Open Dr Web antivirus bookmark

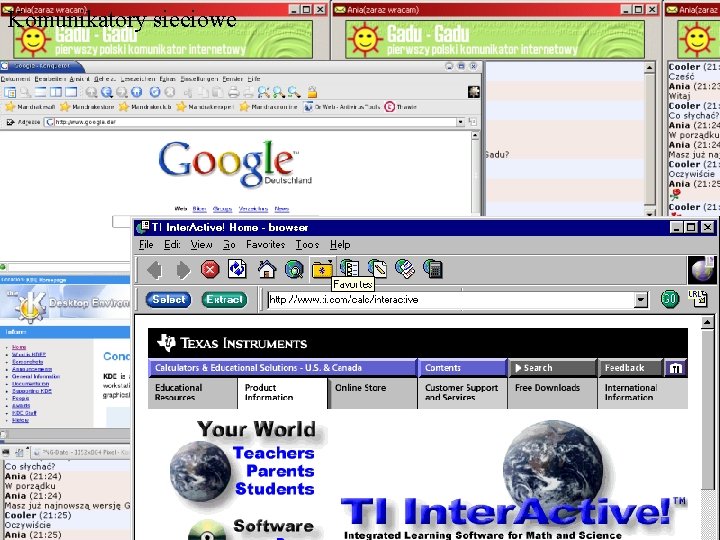[x=342, y=107]
